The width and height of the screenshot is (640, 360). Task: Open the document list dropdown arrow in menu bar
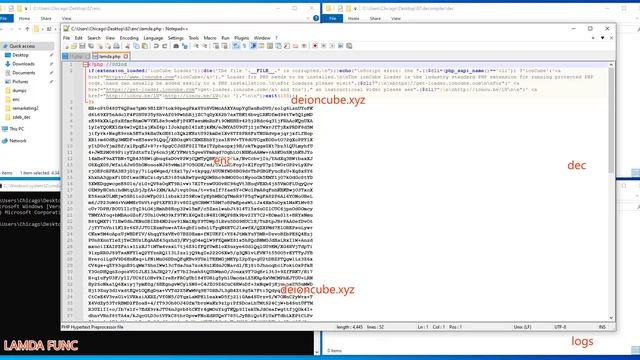(602, 38)
